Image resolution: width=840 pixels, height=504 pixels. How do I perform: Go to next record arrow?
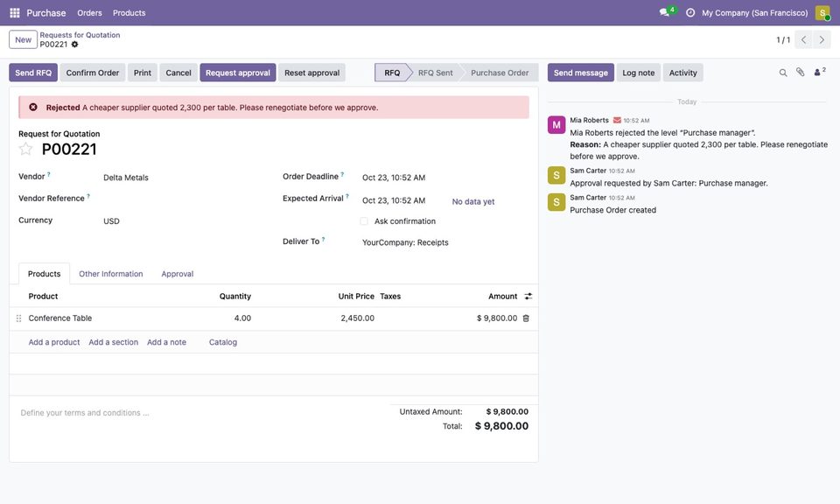point(822,39)
